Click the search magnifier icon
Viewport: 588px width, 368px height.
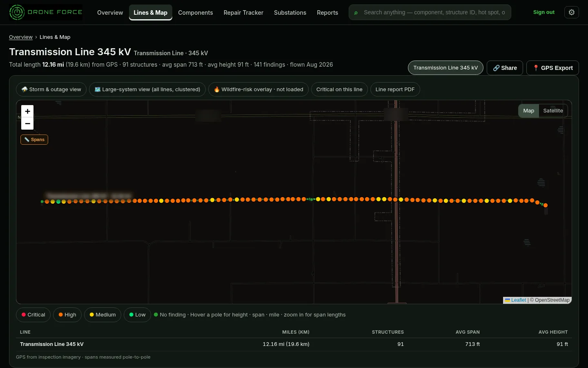point(356,13)
